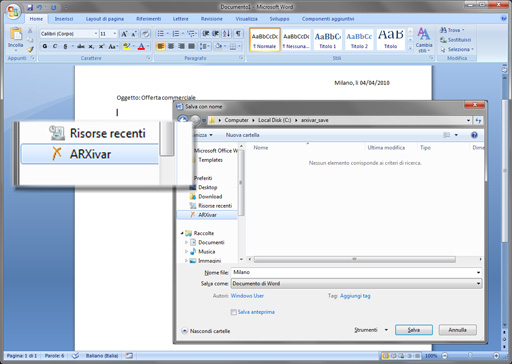Image resolution: width=512 pixels, height=364 pixels.
Task: Toggle show paragraph marks (¶)
Action: point(238,34)
